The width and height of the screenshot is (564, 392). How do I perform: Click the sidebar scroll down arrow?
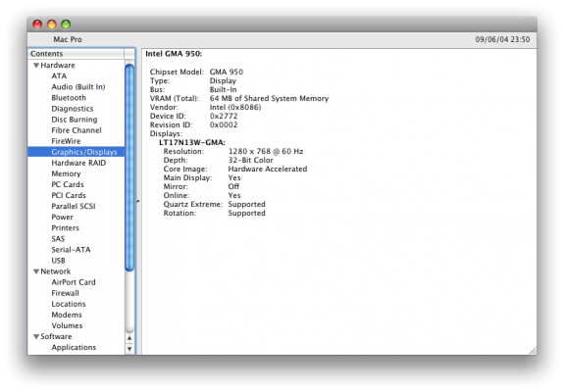coord(129,349)
